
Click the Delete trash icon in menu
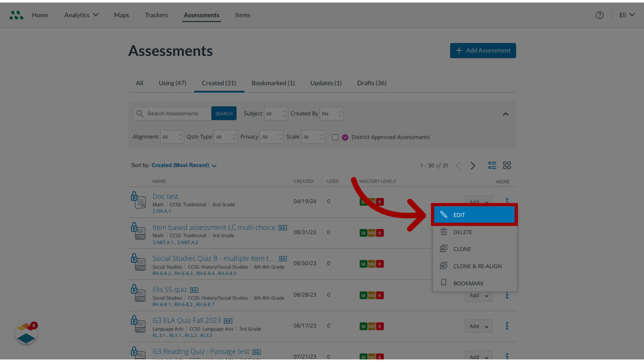click(444, 232)
